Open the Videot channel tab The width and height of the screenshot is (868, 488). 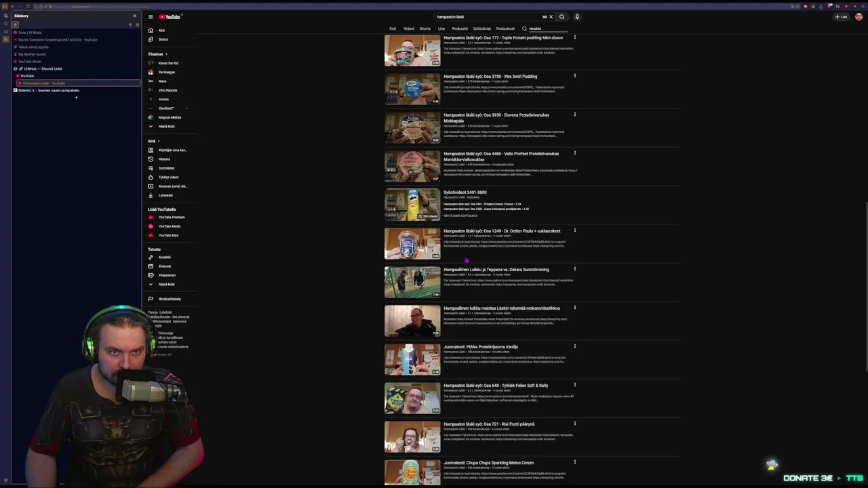tap(409, 28)
